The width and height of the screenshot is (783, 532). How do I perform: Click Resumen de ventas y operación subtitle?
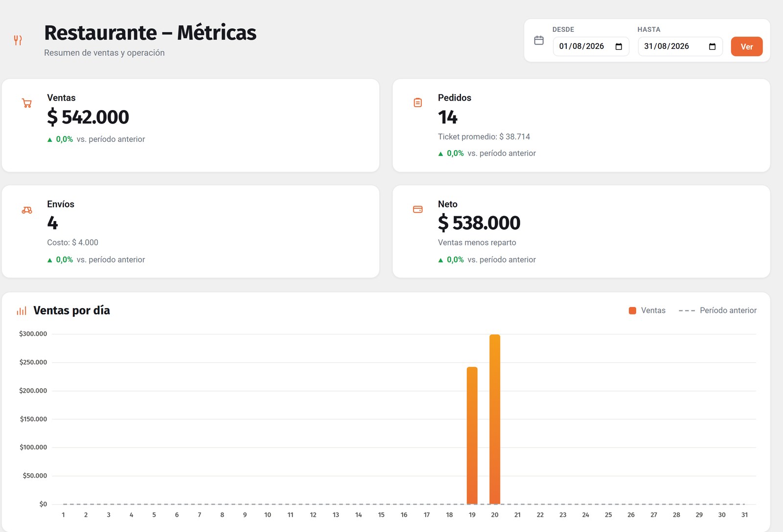[x=104, y=53]
